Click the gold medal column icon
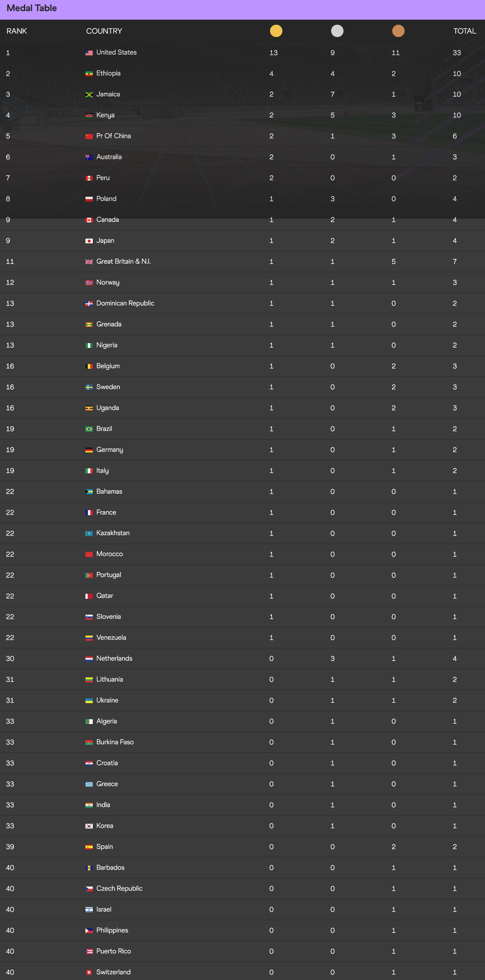The image size is (485, 980). [x=276, y=31]
